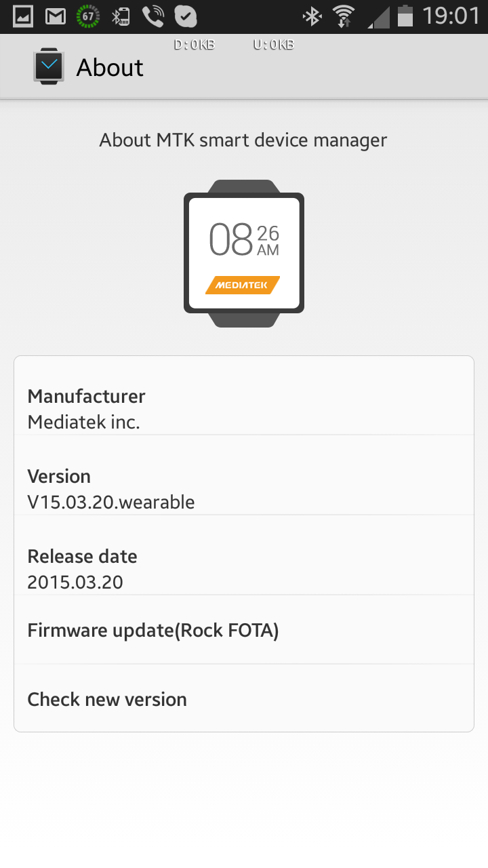Tap the battery level icon
488x868 pixels.
[x=405, y=16]
